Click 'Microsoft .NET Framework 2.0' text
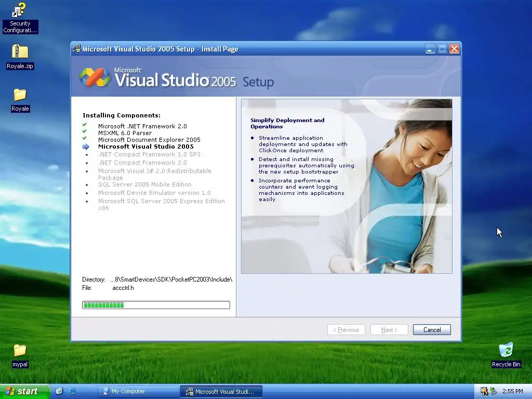Screen dimensions: 532x399 point(142,126)
